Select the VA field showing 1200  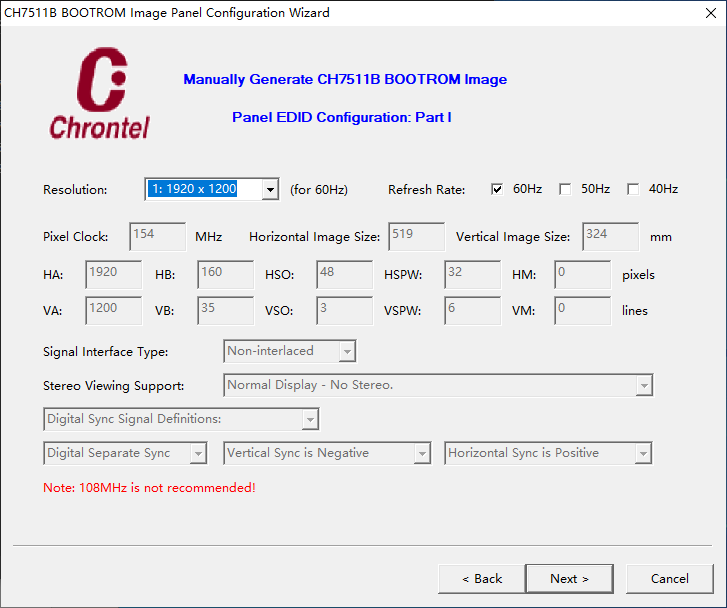pyautogui.click(x=114, y=311)
